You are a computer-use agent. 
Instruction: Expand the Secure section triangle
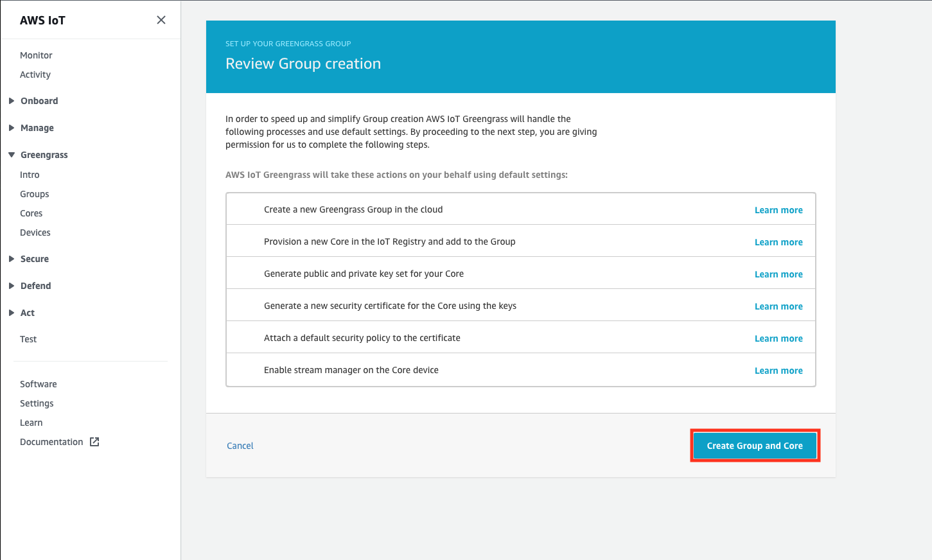(12, 259)
